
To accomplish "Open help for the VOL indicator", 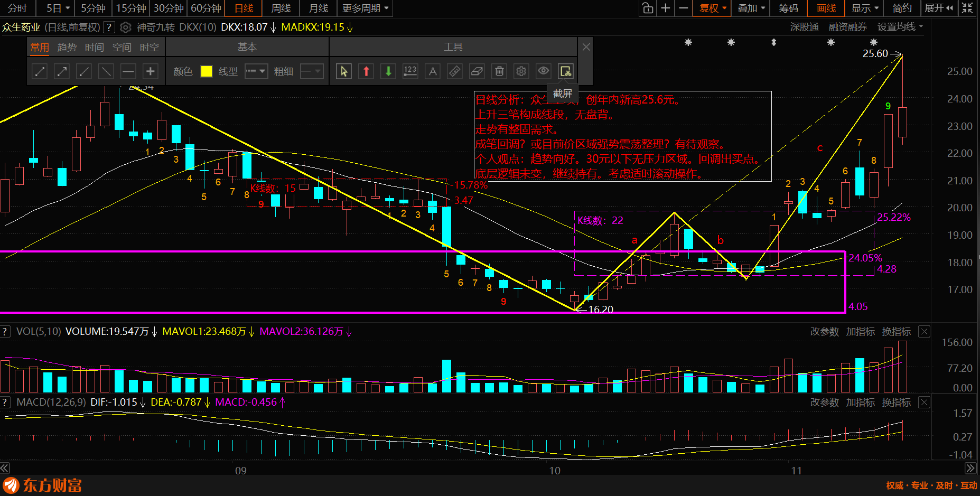I will (5, 332).
